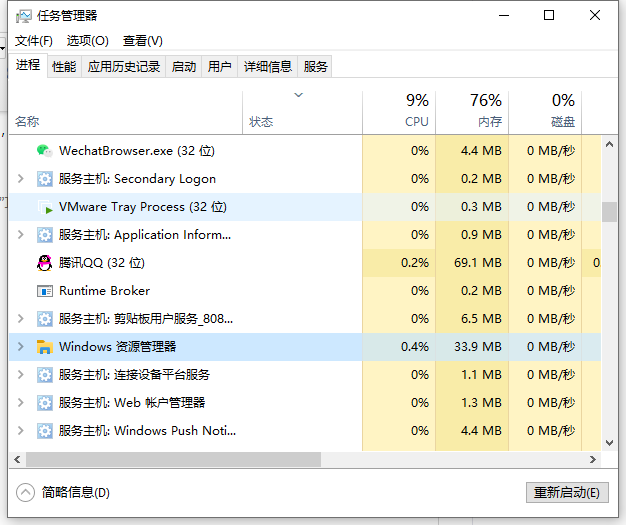Click the gear icon for Secondary Logon
This screenshot has width=626, height=525.
pyautogui.click(x=44, y=179)
